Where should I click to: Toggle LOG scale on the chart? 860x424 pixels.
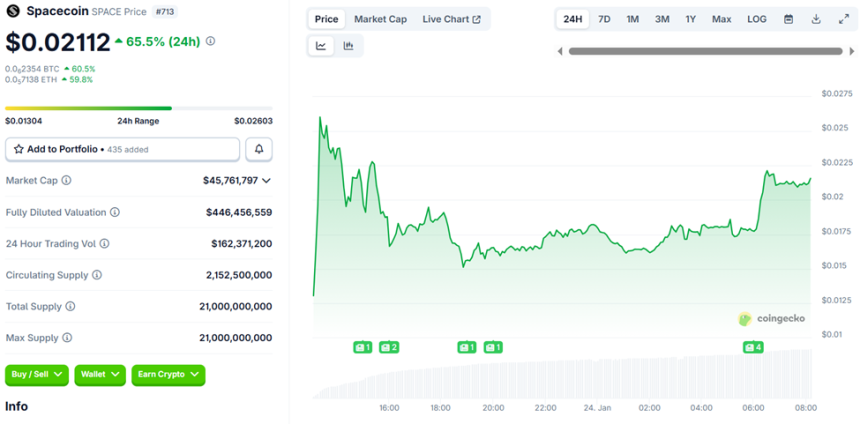(757, 19)
